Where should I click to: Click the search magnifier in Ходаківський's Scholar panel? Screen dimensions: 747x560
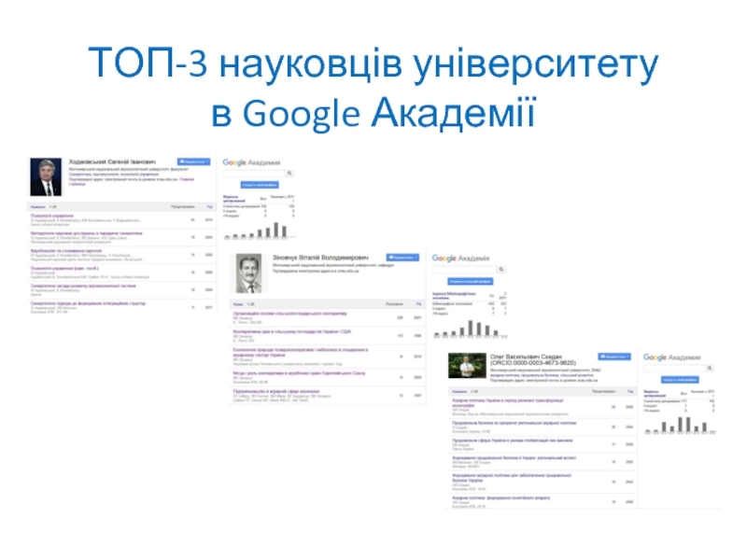289,174
